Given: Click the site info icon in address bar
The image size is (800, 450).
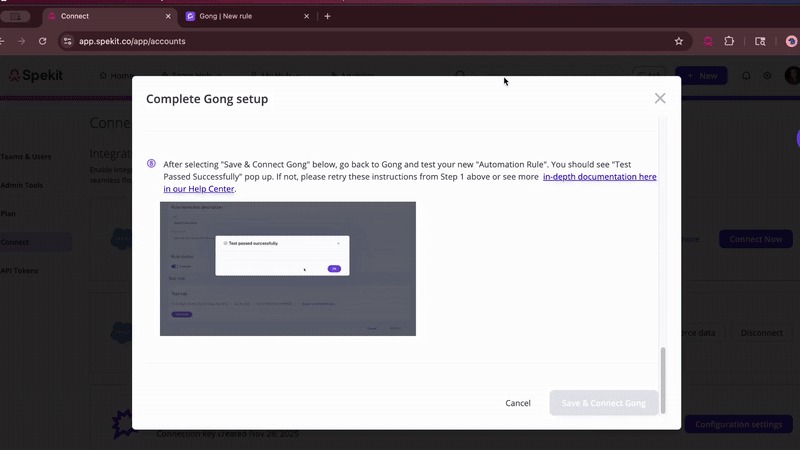Looking at the screenshot, I should click(x=68, y=41).
